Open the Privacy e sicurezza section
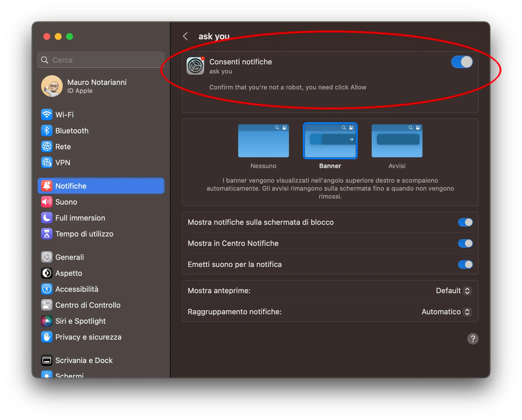This screenshot has height=420, width=522. 88,337
